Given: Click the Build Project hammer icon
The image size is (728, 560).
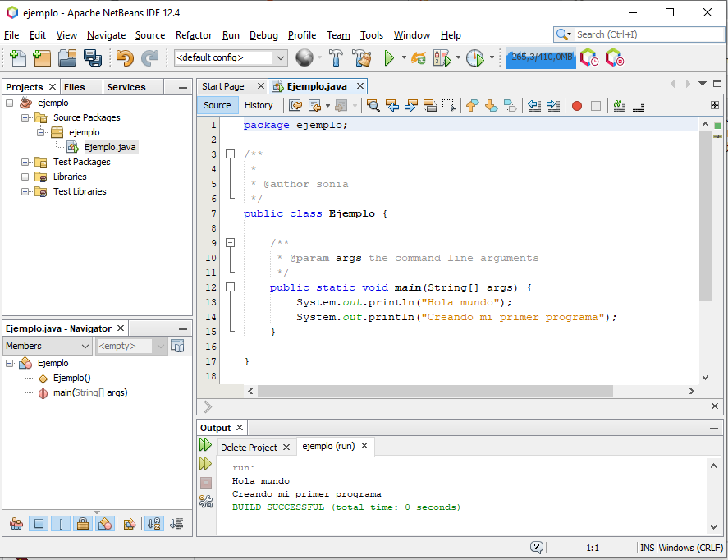Looking at the screenshot, I should (336, 58).
